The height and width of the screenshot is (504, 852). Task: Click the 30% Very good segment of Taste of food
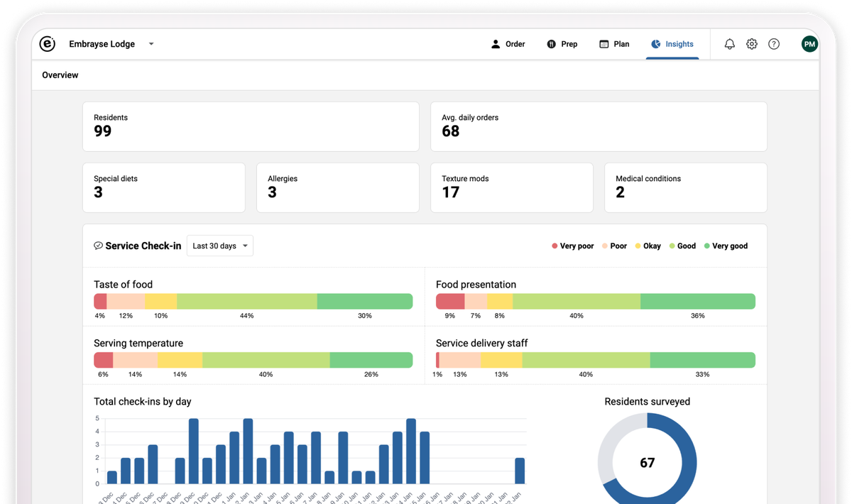pyautogui.click(x=365, y=301)
